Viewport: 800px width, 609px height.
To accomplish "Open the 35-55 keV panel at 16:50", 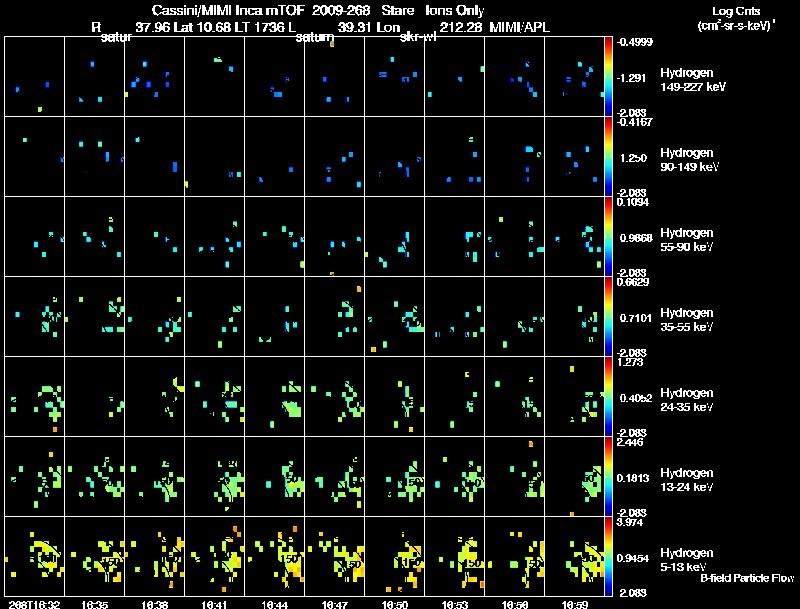I will click(394, 317).
